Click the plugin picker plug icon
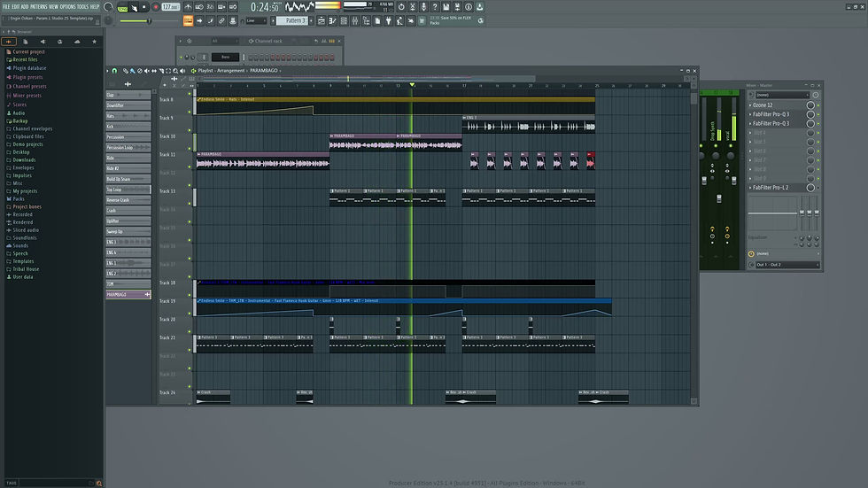Viewport: 868px width, 488px height. tap(388, 20)
